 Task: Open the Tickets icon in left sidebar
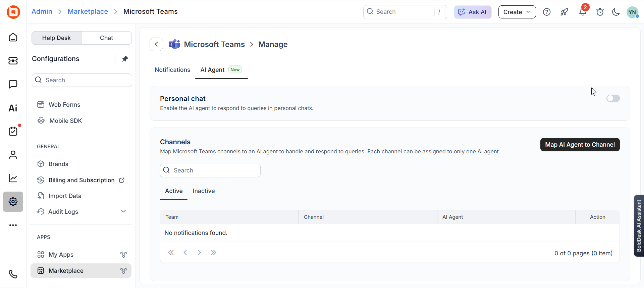pos(13,61)
